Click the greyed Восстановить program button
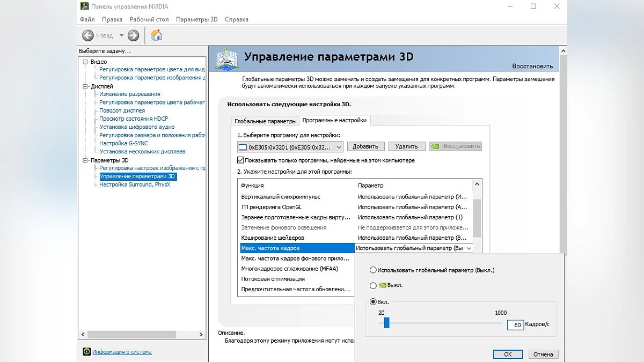The width and height of the screenshot is (644, 362). [x=456, y=146]
